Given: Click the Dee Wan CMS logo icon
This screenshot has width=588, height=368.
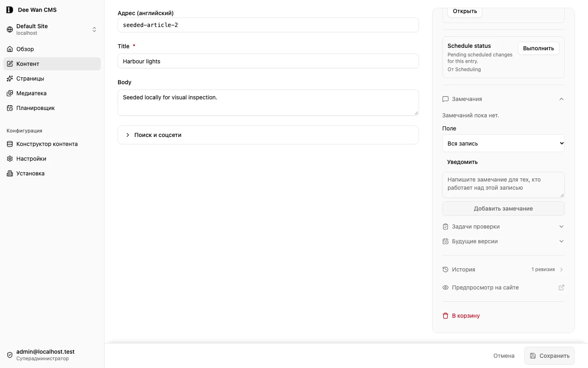Looking at the screenshot, I should coord(10,10).
